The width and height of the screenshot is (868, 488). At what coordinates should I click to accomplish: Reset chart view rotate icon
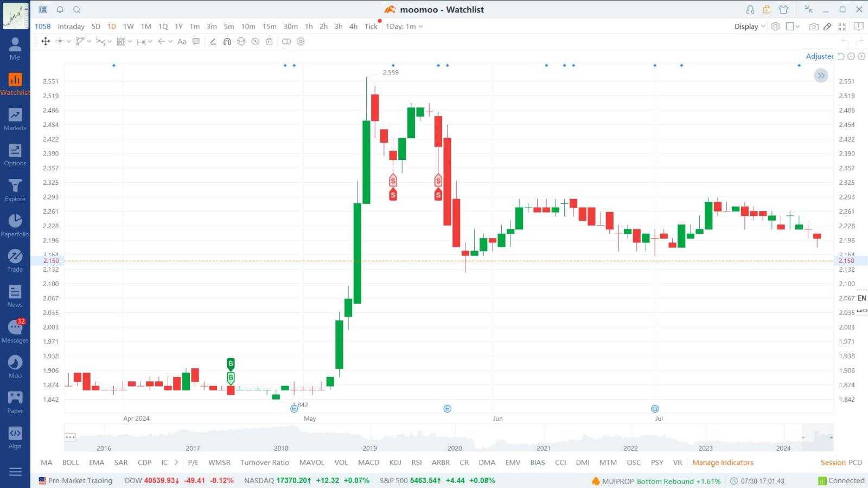tap(841, 56)
